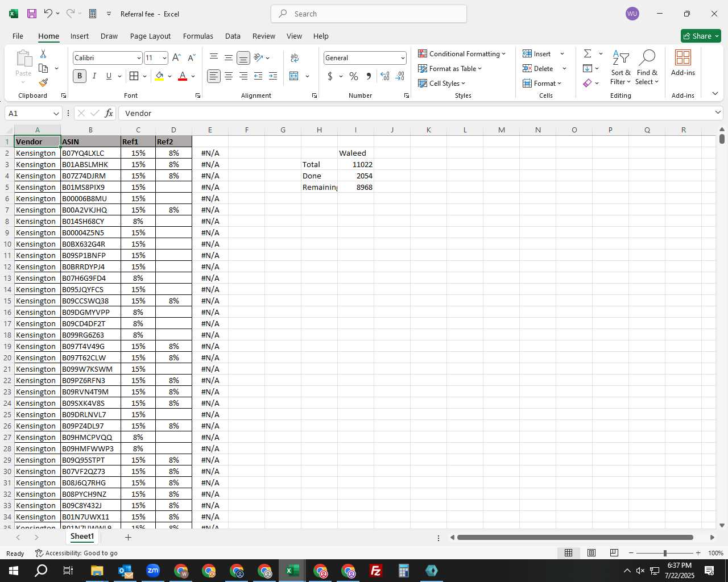The width and height of the screenshot is (728, 582).
Task: Switch to the Page Layout tab
Action: [x=150, y=36]
